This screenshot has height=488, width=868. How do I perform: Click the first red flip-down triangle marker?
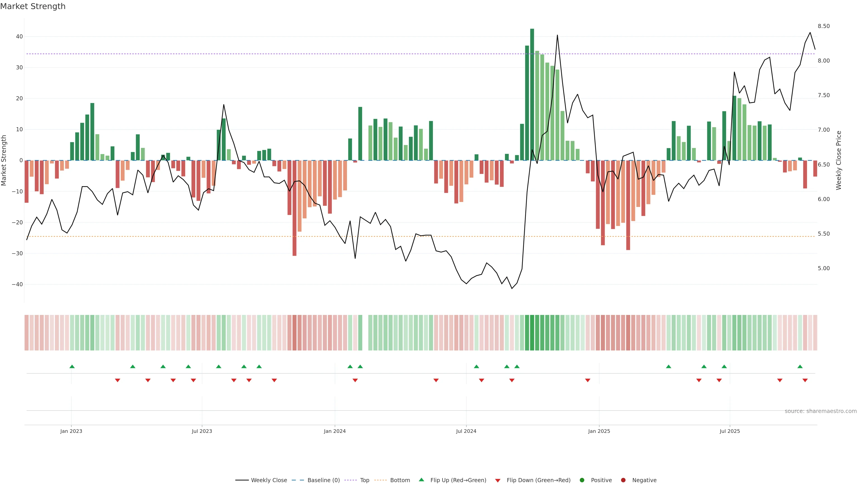pyautogui.click(x=118, y=380)
